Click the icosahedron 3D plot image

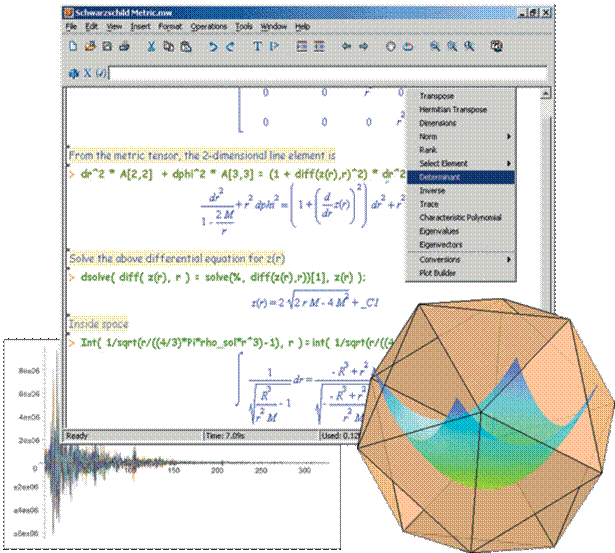(486, 425)
